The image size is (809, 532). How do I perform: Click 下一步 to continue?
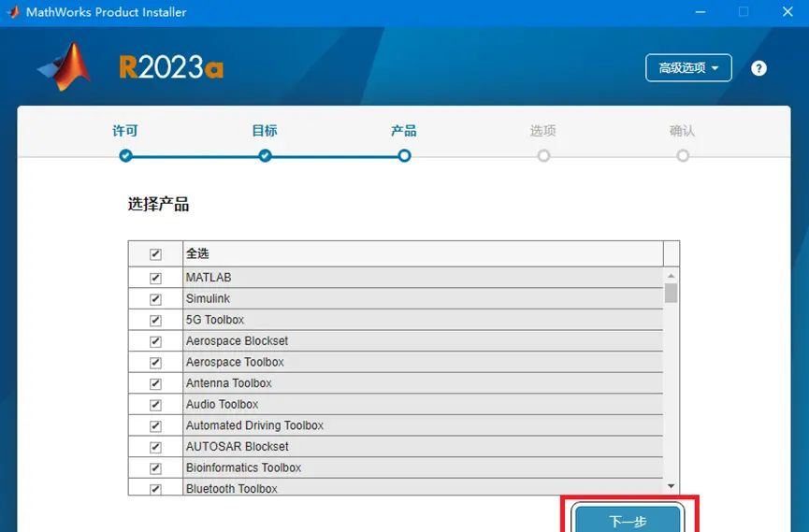[628, 519]
